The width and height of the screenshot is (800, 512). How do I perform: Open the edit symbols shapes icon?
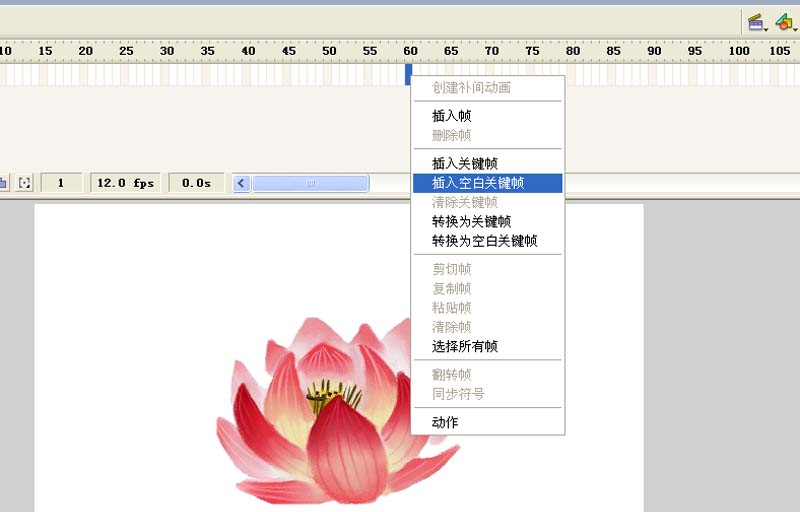(785, 22)
